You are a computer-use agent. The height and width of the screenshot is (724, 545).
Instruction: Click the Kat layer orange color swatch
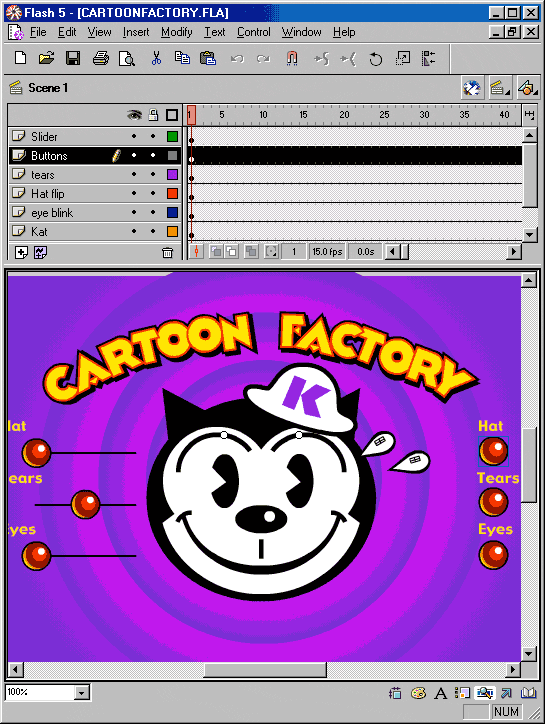[172, 231]
